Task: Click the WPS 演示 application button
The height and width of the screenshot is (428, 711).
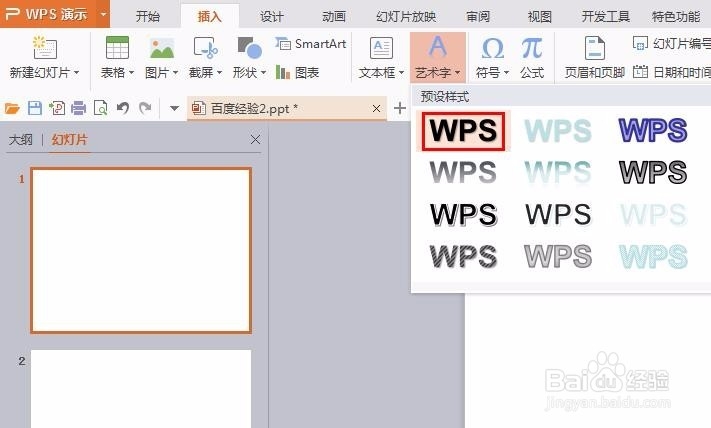Action: (x=47, y=14)
